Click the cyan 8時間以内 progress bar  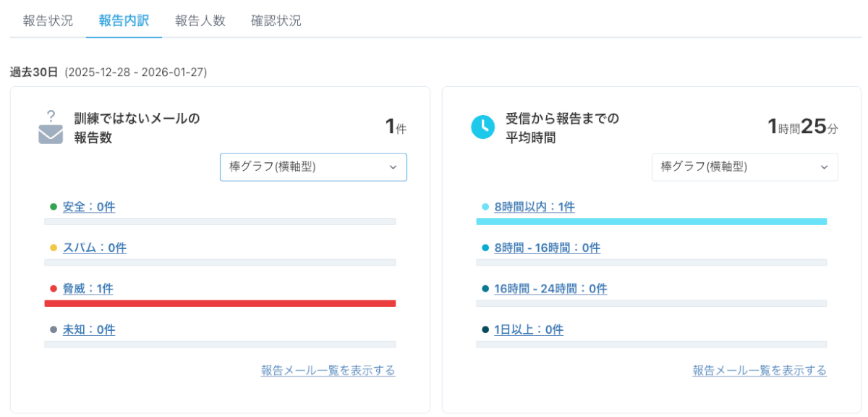tap(651, 222)
